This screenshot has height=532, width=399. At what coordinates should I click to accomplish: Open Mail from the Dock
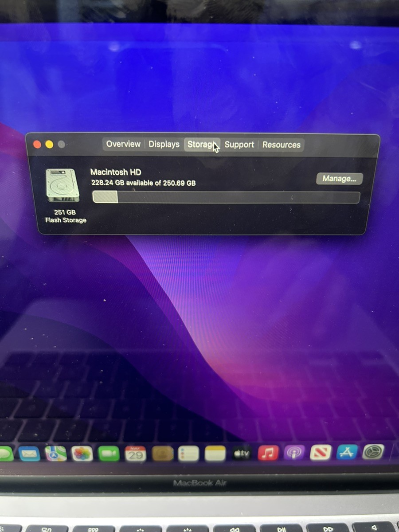coord(29,454)
